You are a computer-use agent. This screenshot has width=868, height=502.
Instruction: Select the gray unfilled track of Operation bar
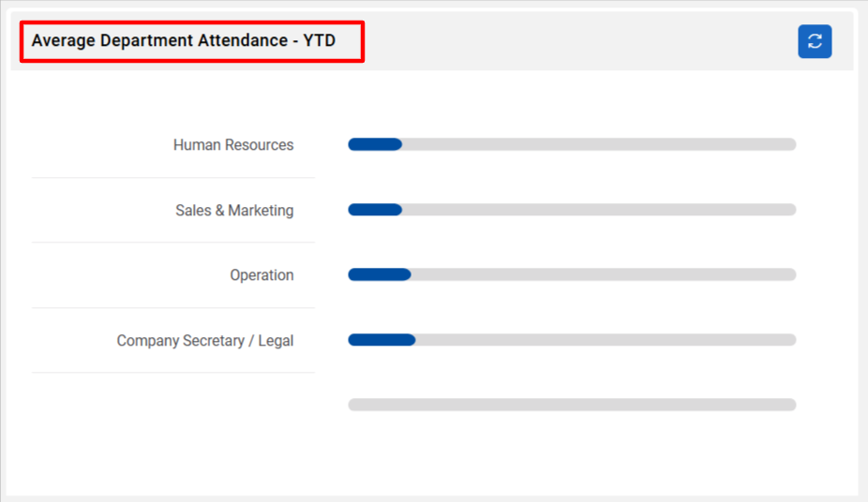click(x=604, y=274)
